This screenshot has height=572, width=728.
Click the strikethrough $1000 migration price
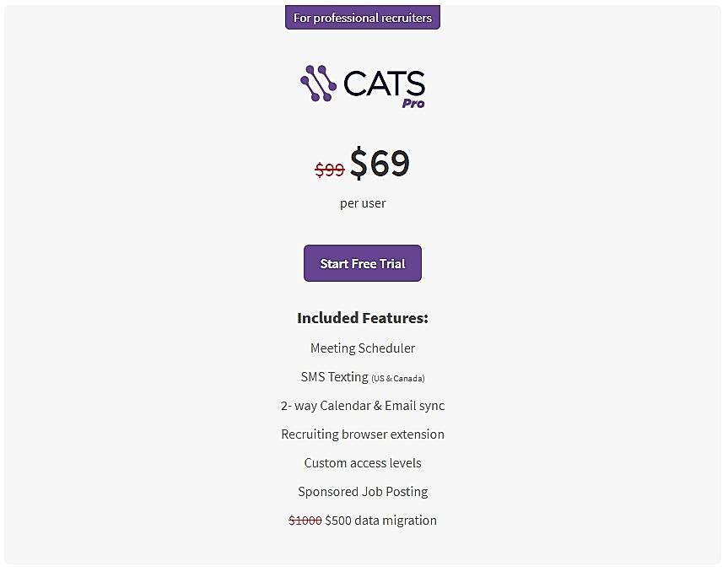tap(304, 520)
